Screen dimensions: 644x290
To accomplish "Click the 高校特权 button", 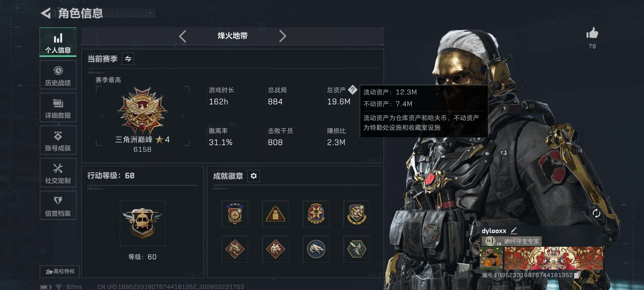I will click(60, 271).
